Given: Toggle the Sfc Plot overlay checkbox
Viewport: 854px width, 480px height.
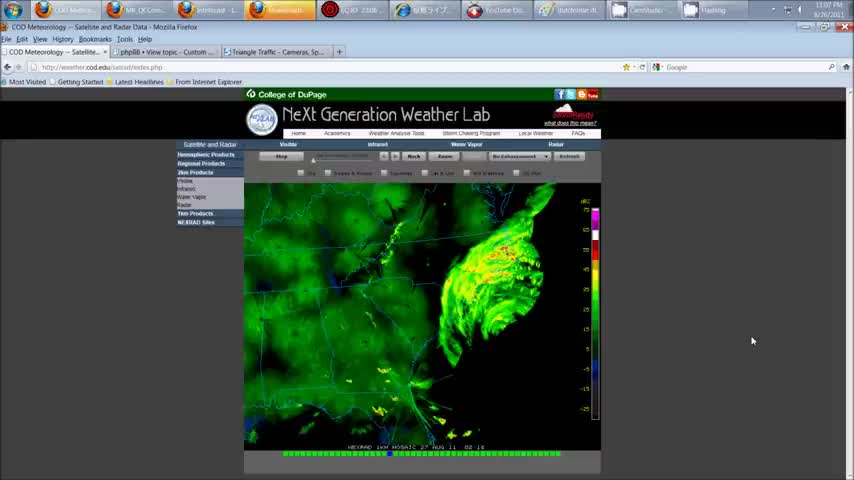Looking at the screenshot, I should 516,173.
